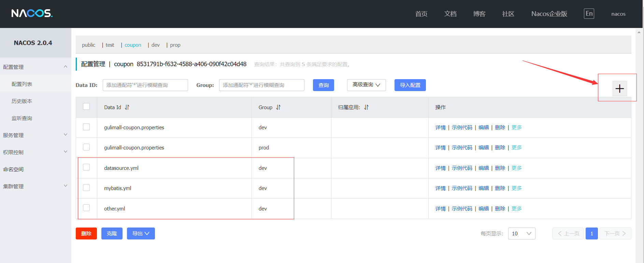The image size is (644, 263).
Task: Click the namespace ID 8531791b-f632-4588-a406-090f42c04d48
Action: point(191,64)
